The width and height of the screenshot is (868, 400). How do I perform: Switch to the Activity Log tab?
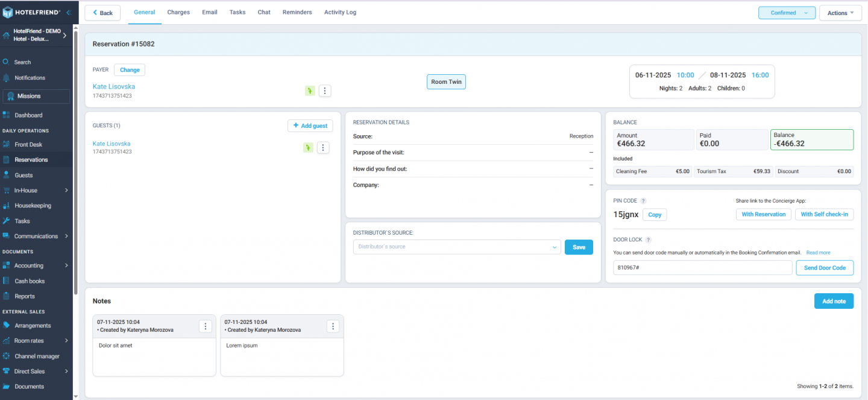coord(340,12)
